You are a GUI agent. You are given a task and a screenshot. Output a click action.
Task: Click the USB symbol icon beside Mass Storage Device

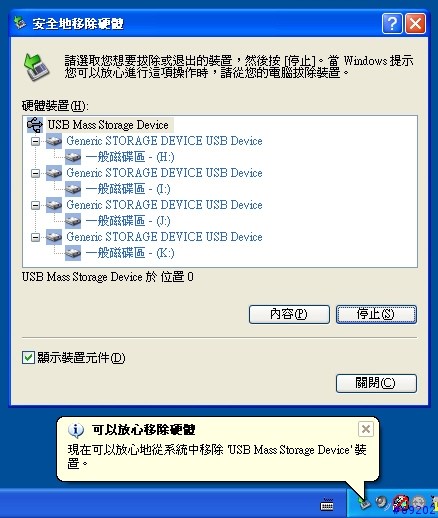35,125
